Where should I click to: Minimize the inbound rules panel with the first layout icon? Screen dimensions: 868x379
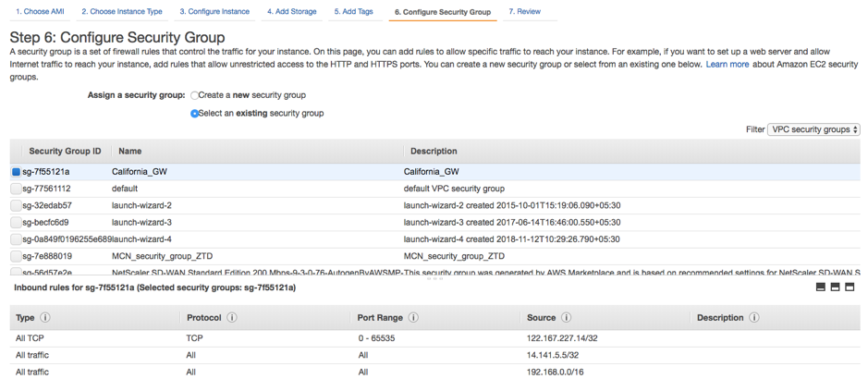821,287
